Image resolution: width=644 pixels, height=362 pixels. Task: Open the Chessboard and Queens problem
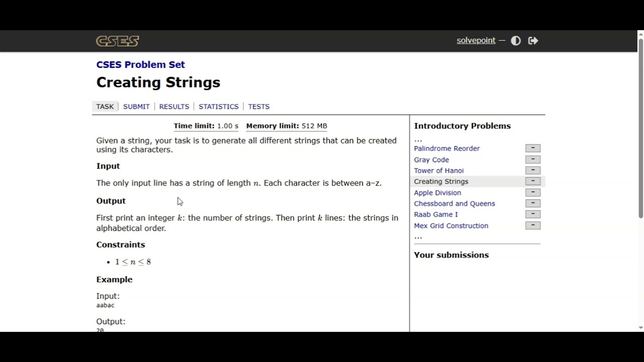(x=454, y=204)
